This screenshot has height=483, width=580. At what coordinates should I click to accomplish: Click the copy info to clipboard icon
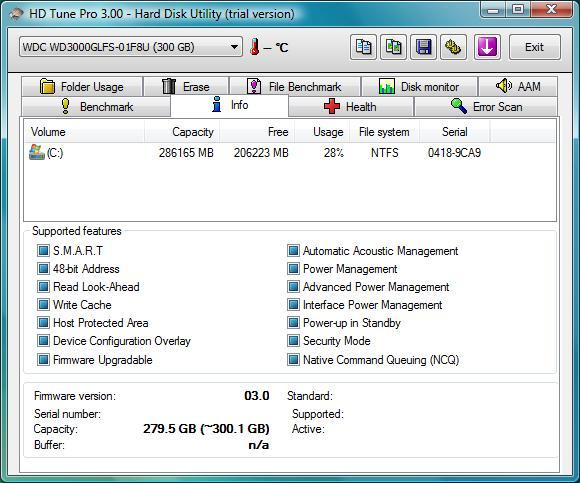363,47
